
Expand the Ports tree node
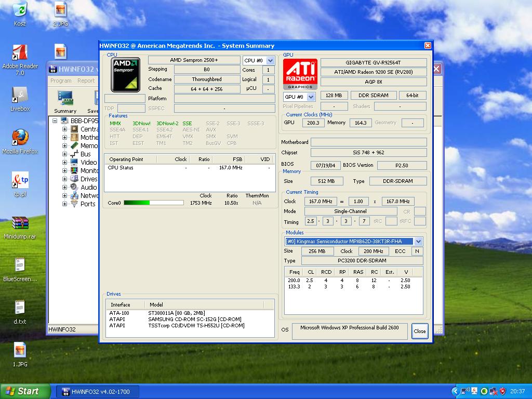[64, 204]
